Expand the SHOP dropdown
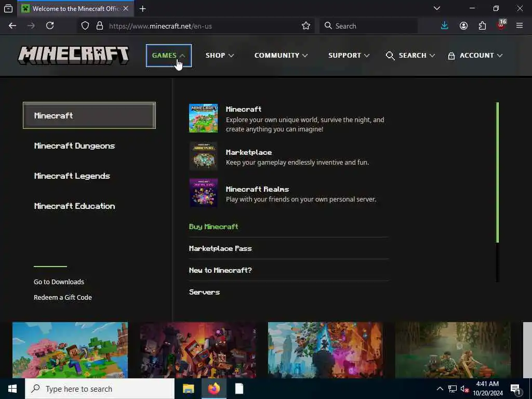The height and width of the screenshot is (399, 532). [x=220, y=56]
